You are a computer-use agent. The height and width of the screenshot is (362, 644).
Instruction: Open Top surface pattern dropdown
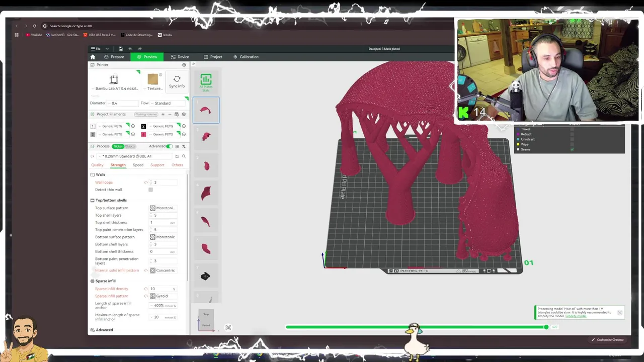click(163, 208)
